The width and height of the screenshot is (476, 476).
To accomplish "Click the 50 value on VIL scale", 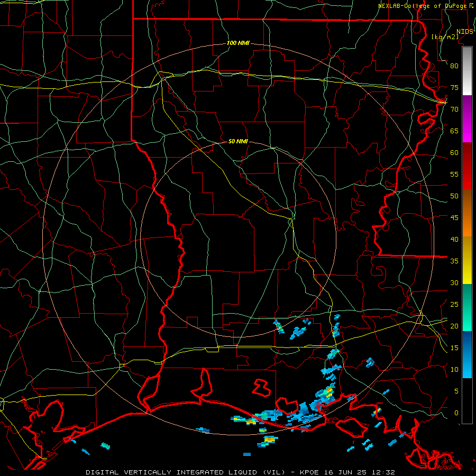I will tap(454, 196).
